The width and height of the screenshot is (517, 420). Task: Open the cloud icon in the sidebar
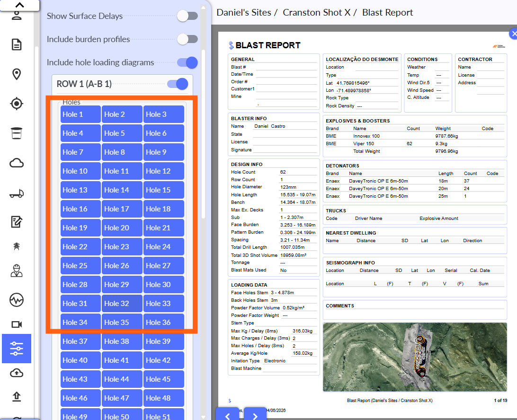pos(17,163)
